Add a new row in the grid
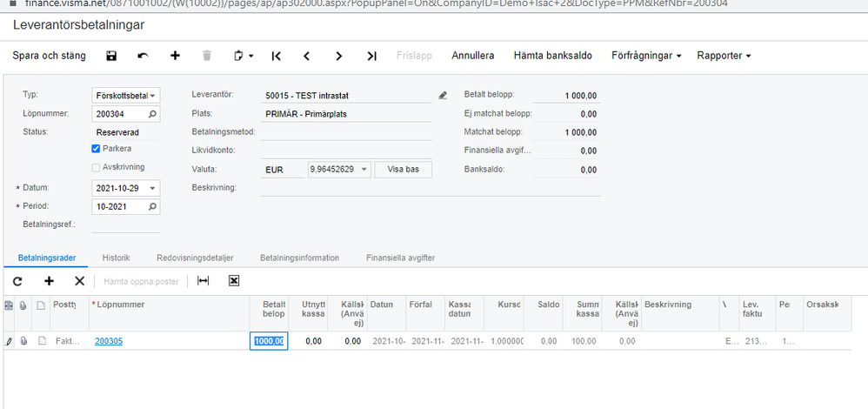This screenshot has height=409, width=868. pos(50,282)
